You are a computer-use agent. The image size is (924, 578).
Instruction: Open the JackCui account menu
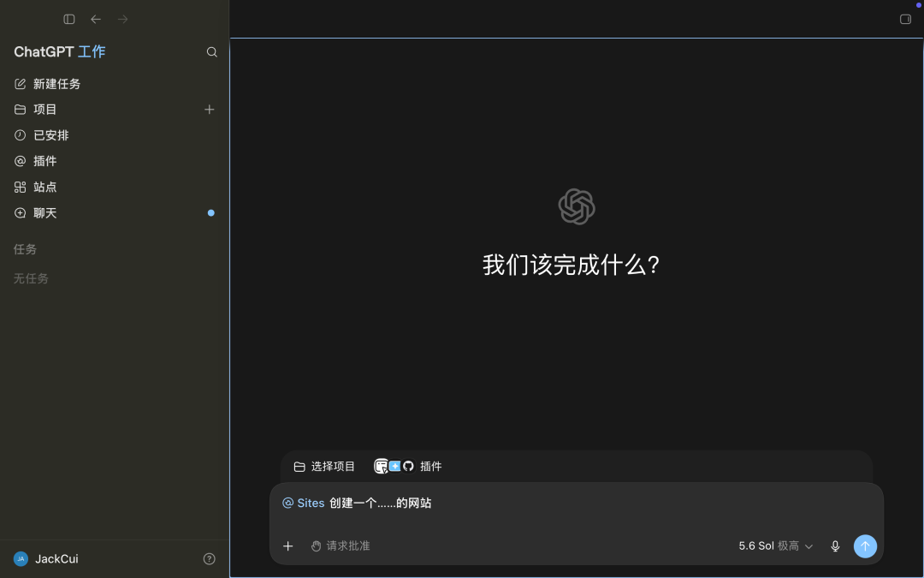pos(46,558)
